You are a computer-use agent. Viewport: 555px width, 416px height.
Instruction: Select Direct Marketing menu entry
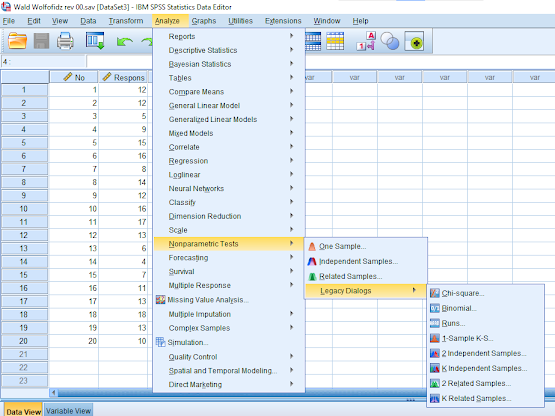coord(229,384)
